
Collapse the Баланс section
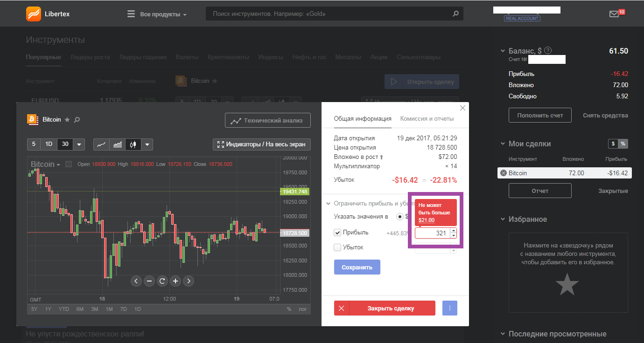[503, 51]
